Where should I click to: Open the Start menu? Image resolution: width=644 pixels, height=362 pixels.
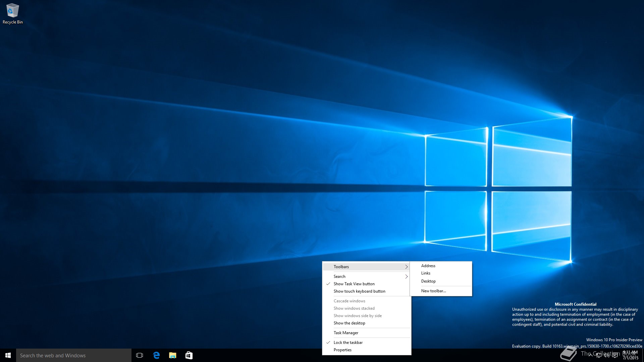click(8, 355)
